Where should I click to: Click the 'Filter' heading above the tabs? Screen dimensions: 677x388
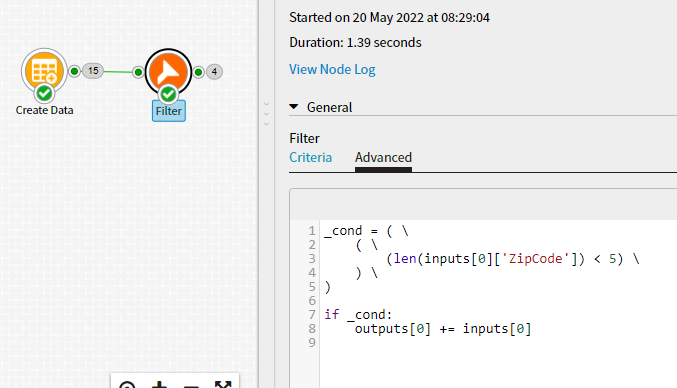point(304,139)
